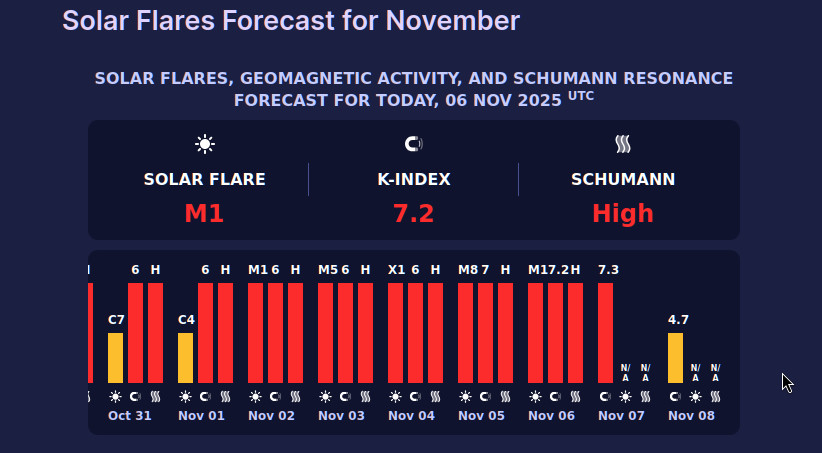Click the Nov 06 date label

[552, 415]
